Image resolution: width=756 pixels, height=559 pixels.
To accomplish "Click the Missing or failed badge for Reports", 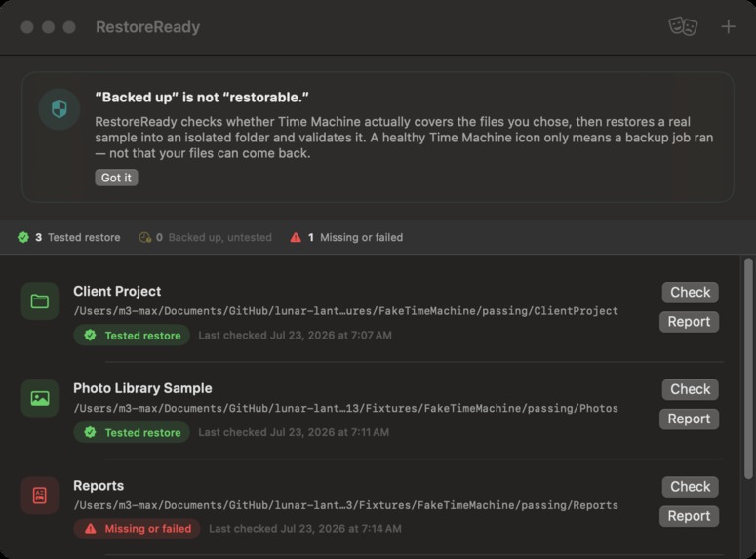I will point(137,529).
